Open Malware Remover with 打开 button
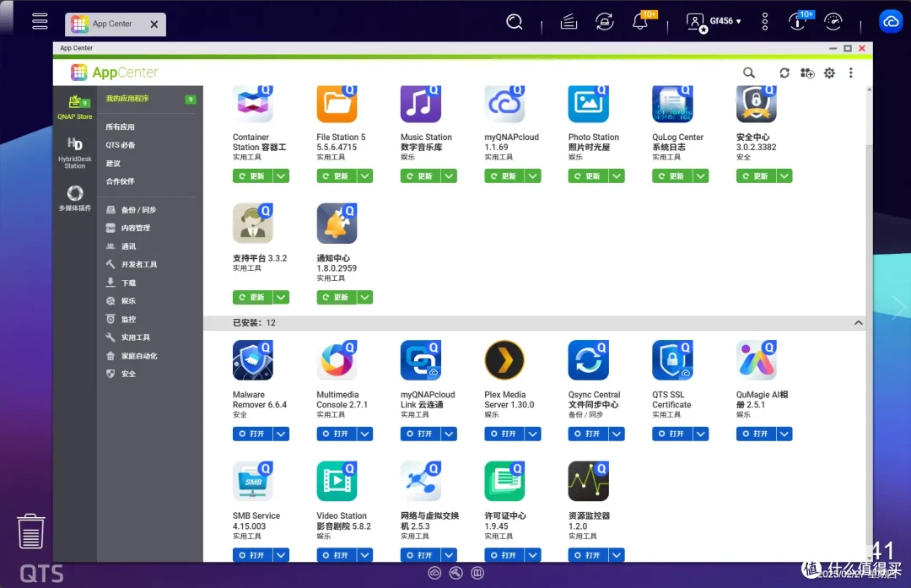Screen dimensions: 911x588 click(252, 434)
